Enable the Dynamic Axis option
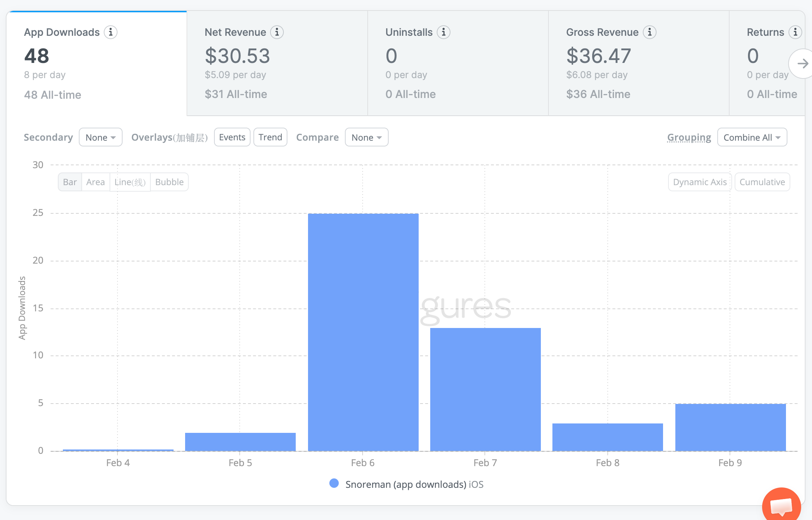The width and height of the screenshot is (812, 520). pyautogui.click(x=700, y=182)
